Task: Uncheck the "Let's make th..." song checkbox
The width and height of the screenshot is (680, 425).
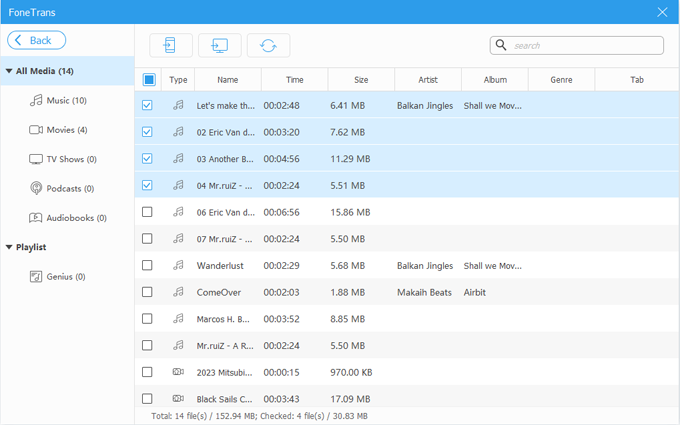Action: click(148, 105)
